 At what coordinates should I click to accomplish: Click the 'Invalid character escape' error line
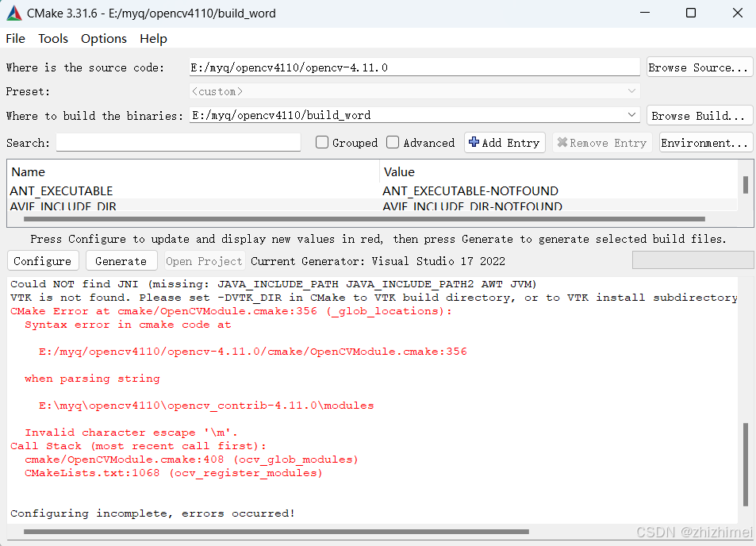point(131,433)
